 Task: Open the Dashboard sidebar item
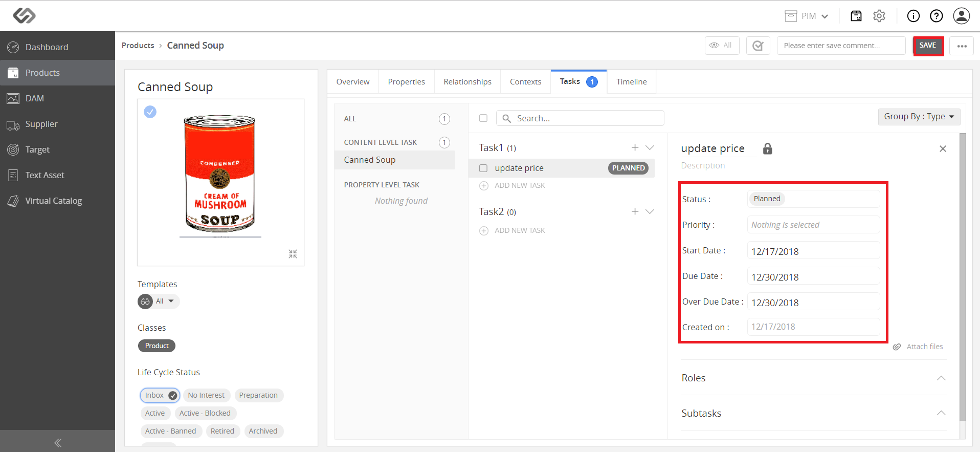[57, 47]
